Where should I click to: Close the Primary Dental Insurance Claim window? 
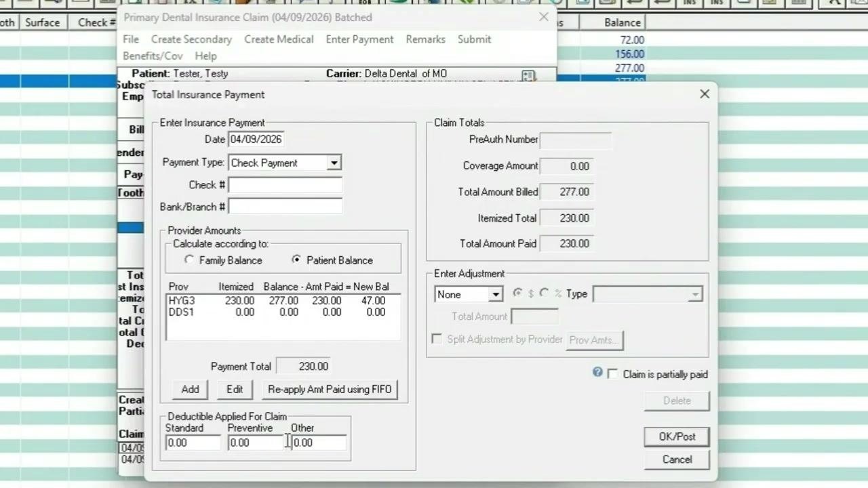click(544, 17)
